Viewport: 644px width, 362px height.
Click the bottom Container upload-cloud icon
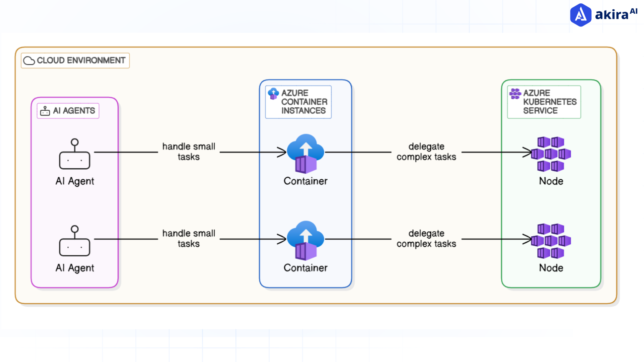pyautogui.click(x=305, y=238)
